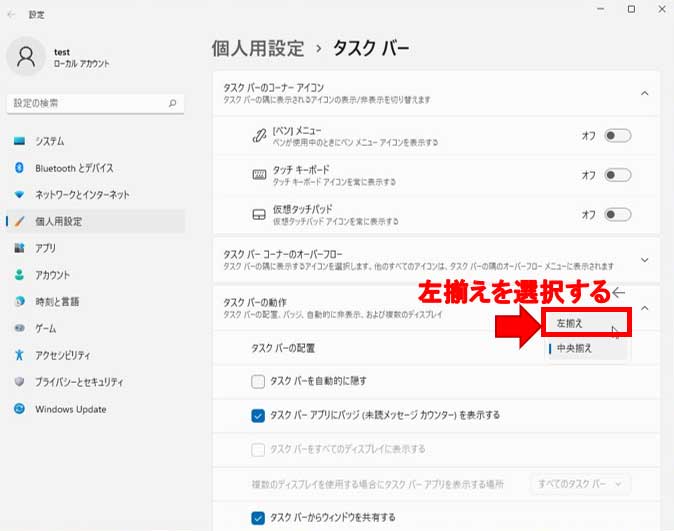Select 中央揃え option in alignment list
Viewport: 674px width, 531px height.
(586, 348)
